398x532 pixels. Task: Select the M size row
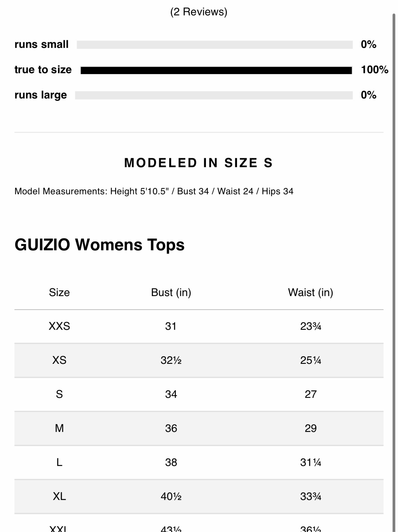pyautogui.click(x=199, y=428)
